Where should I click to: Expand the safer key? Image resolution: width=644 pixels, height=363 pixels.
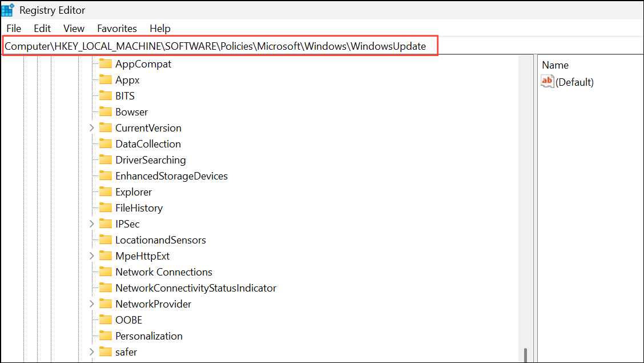92,352
